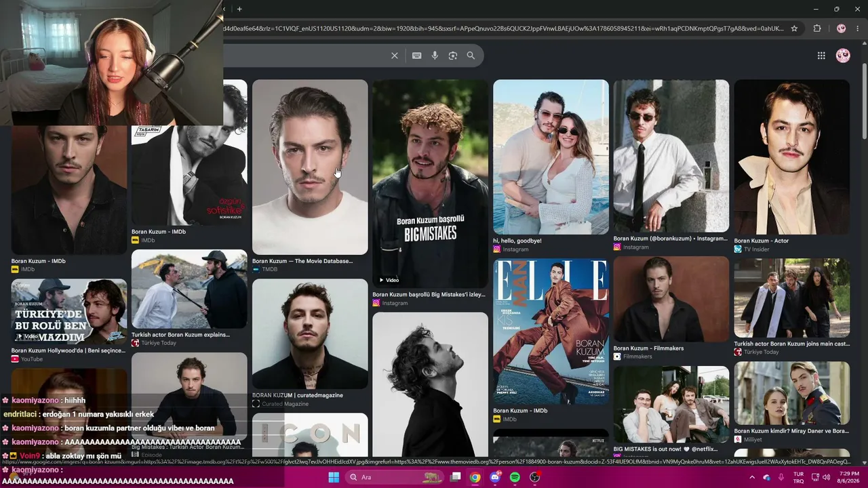Open the TV Insider actor photo
868x488 pixels.
tap(791, 157)
